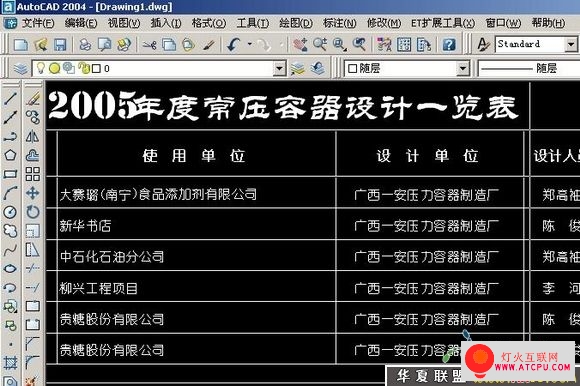Screen dimensions: 580x386
Task: Choose the Circle draw tool
Action: click(10, 212)
